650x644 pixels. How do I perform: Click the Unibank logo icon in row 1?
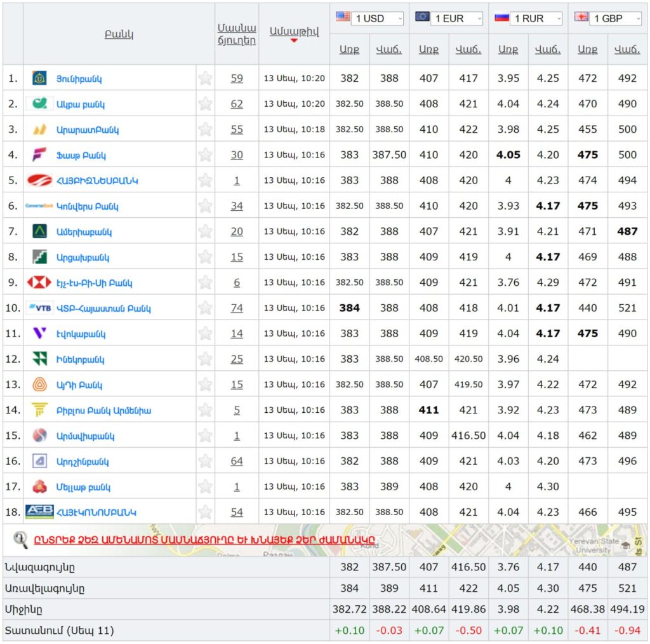pos(39,79)
